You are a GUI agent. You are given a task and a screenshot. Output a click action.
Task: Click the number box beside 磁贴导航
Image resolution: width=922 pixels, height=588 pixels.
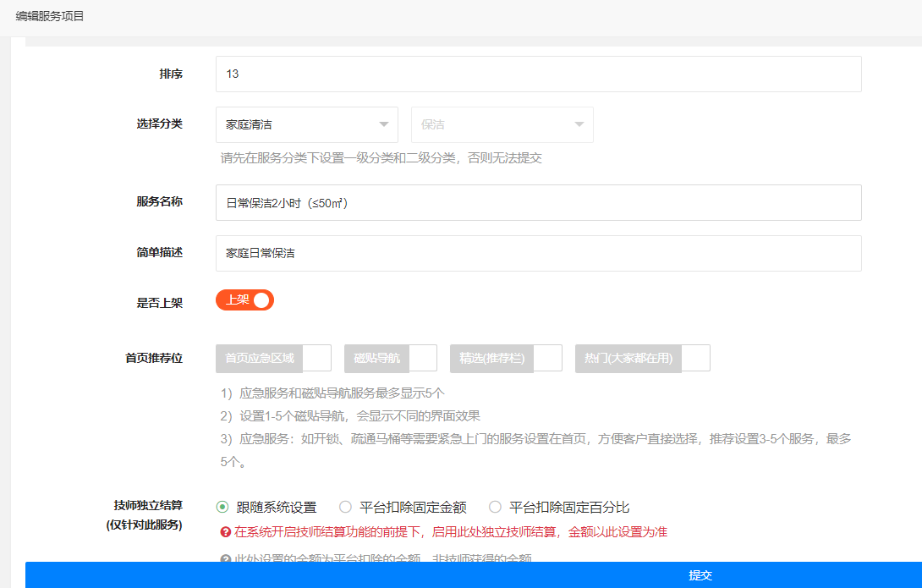(425, 358)
